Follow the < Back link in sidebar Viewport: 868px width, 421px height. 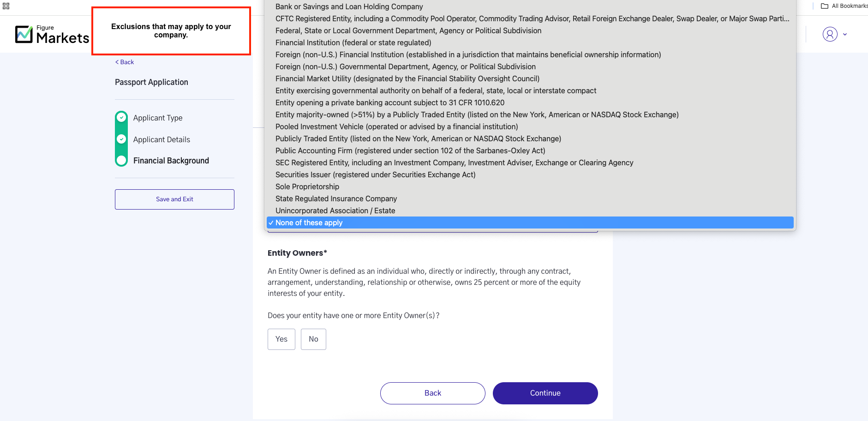tap(125, 62)
